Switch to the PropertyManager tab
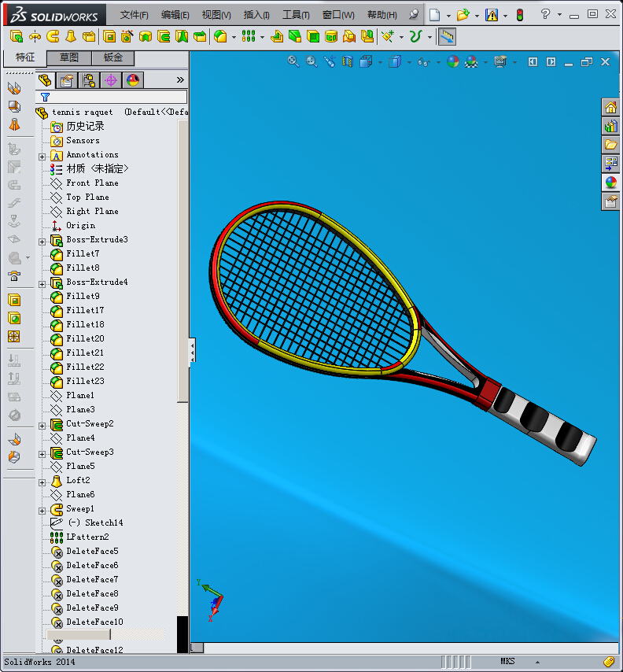This screenshot has width=623, height=672. pyautogui.click(x=67, y=80)
